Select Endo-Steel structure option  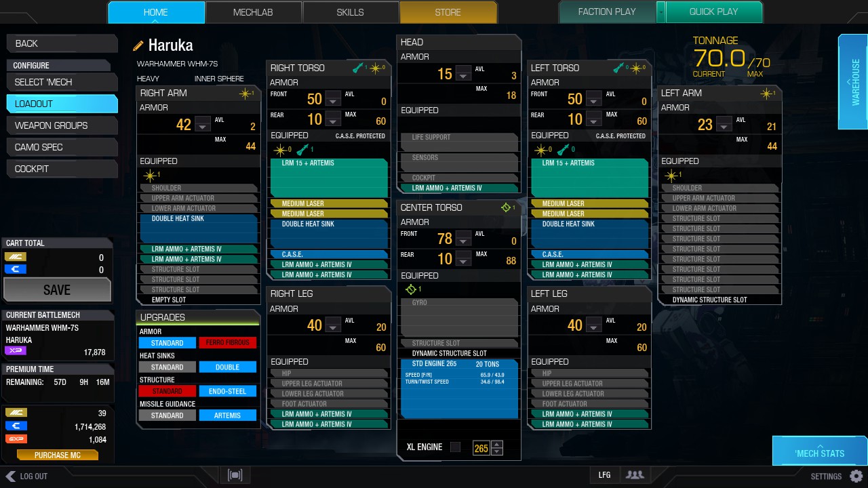pos(227,391)
